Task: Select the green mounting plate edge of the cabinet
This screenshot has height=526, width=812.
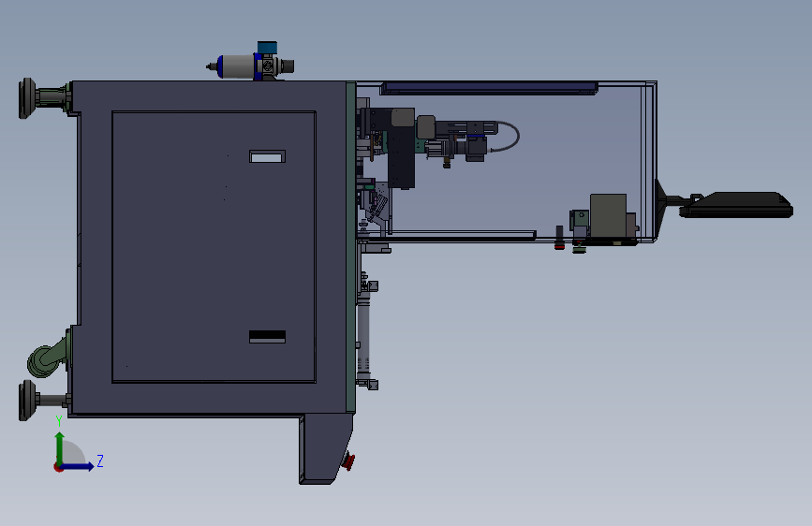Action: (x=350, y=247)
